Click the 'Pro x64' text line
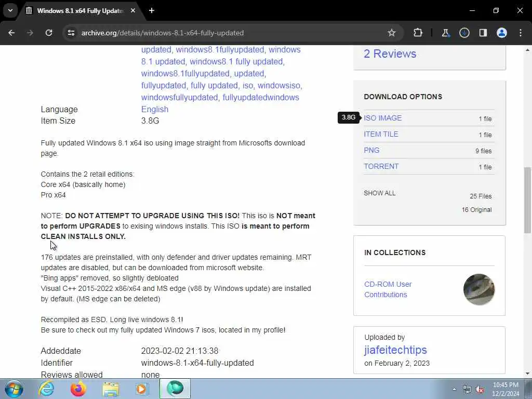532x399 pixels. point(54,195)
